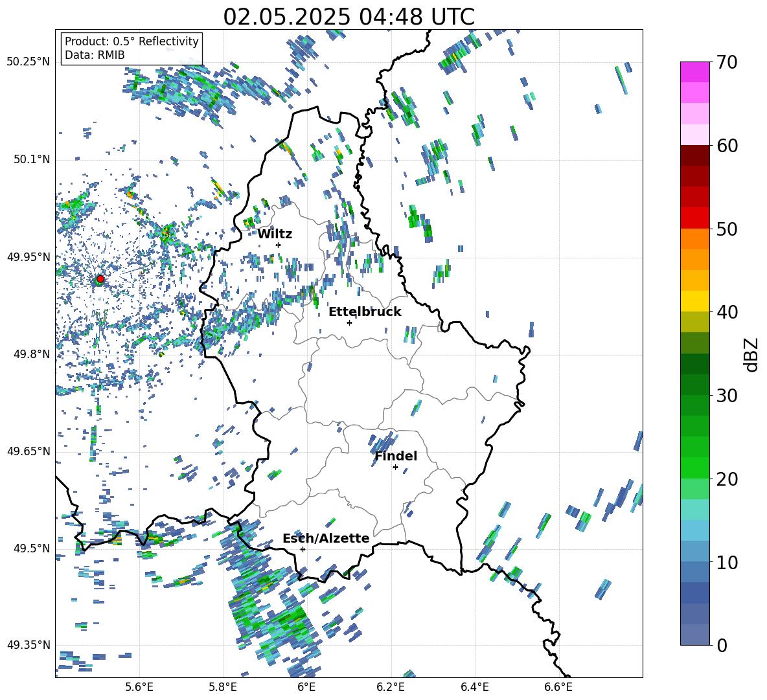Click the 6°E longitude label
The height and width of the screenshot is (700, 767).
pos(306,687)
